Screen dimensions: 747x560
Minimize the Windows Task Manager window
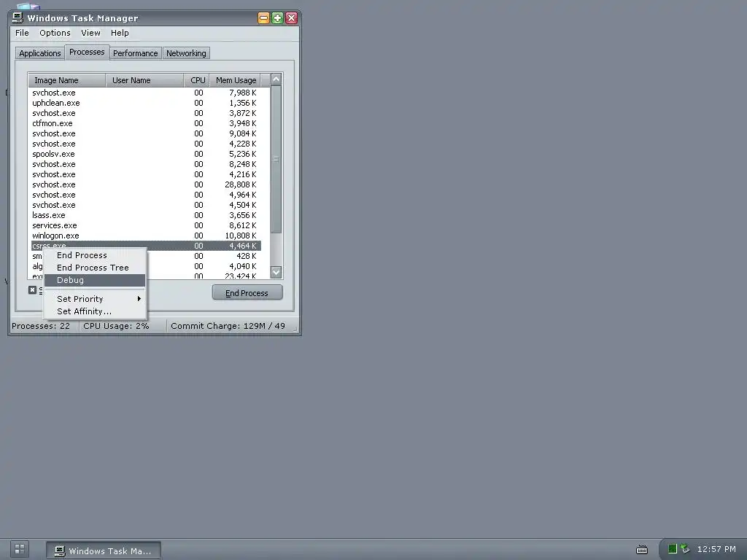click(263, 18)
